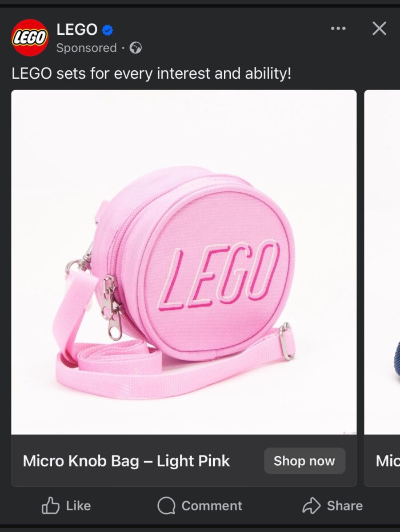Click the blue verified badge next to LEGO
This screenshot has width=400, height=532.
coord(107,30)
